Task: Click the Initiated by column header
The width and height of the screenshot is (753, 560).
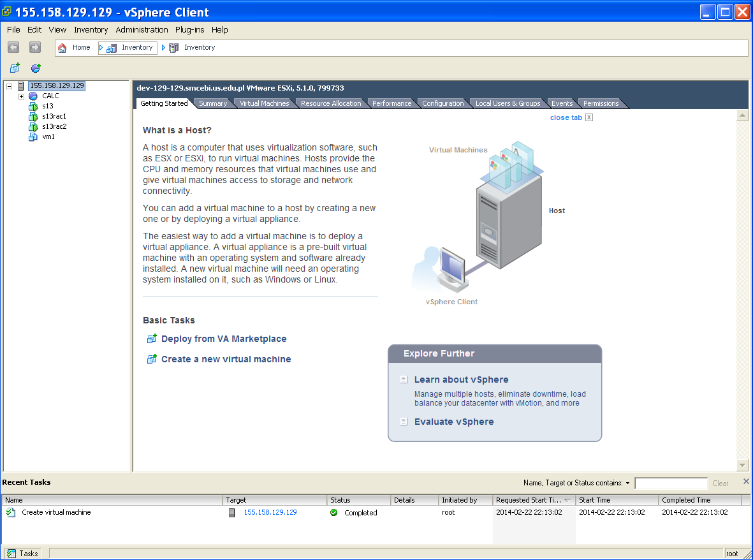Action: (x=466, y=500)
